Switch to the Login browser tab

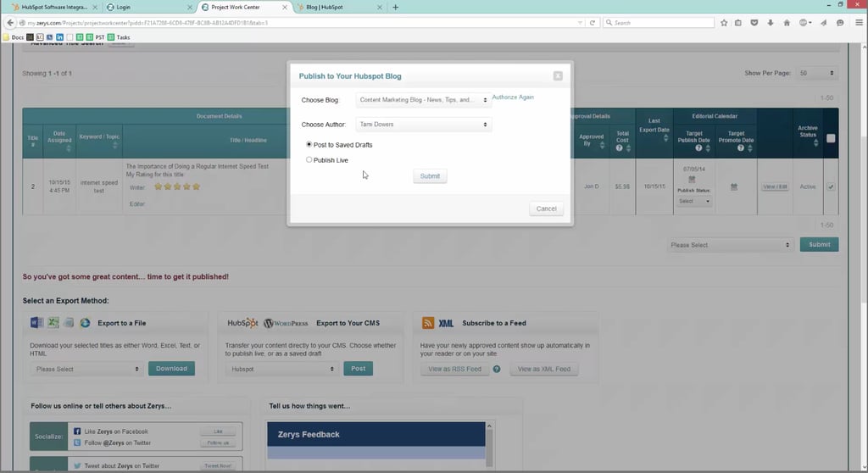pyautogui.click(x=148, y=7)
